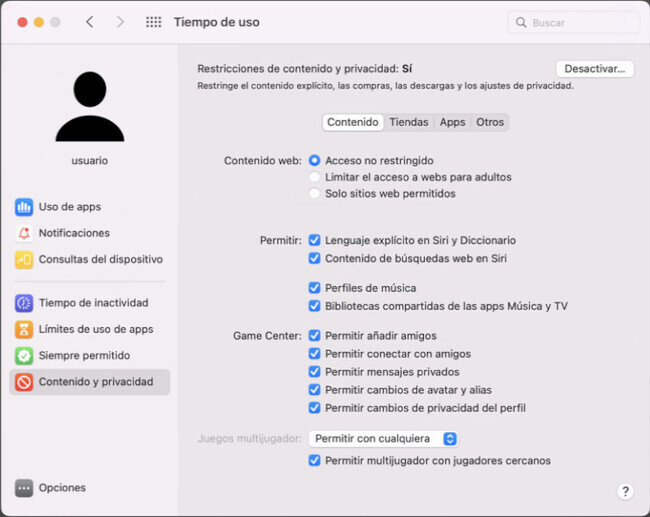Click the Desactivar button
The height and width of the screenshot is (517, 650).
point(594,69)
